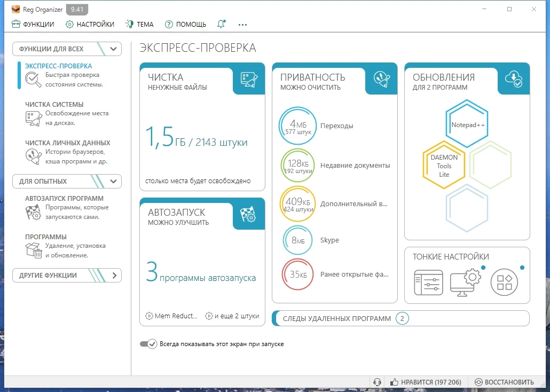Open the Настройки menu
This screenshot has width=550, height=392.
[90, 24]
